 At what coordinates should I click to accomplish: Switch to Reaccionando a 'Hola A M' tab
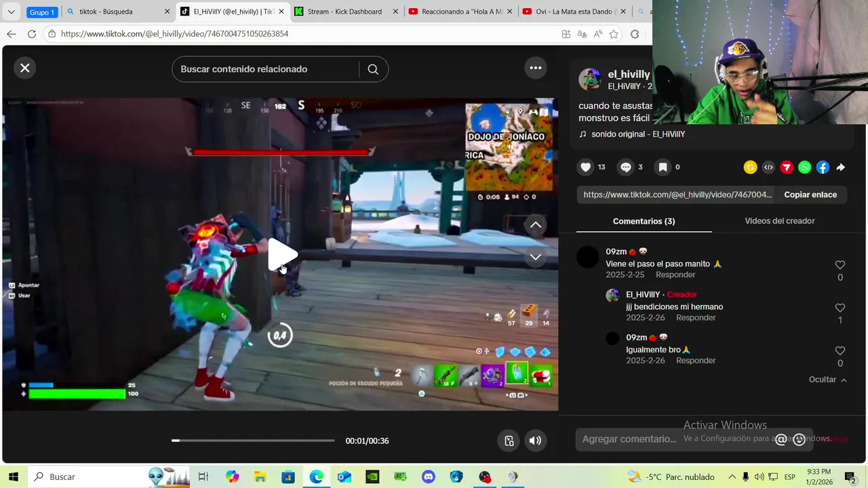pos(460,12)
